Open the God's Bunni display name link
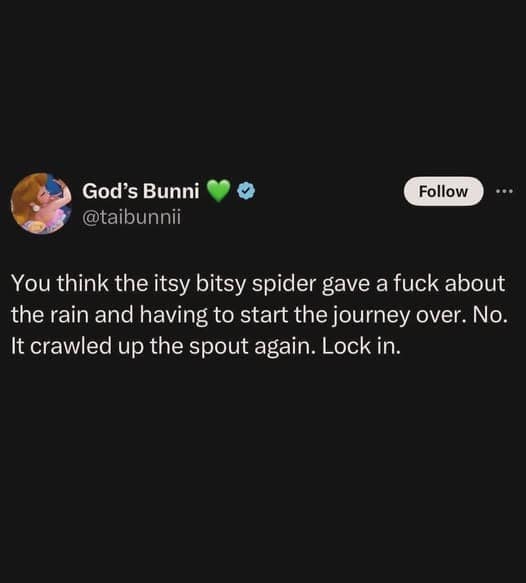The width and height of the screenshot is (526, 583). pyautogui.click(x=141, y=191)
